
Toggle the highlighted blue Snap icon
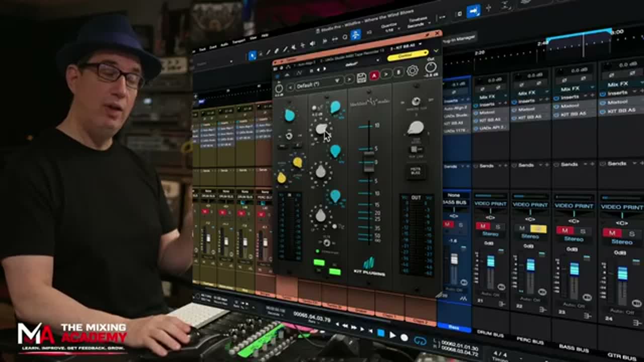[356, 35]
